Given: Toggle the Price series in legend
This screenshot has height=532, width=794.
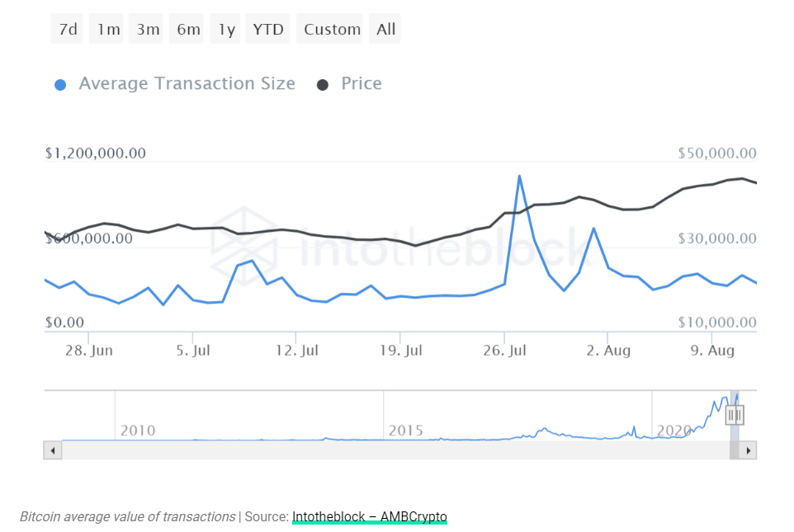Looking at the screenshot, I should (361, 83).
